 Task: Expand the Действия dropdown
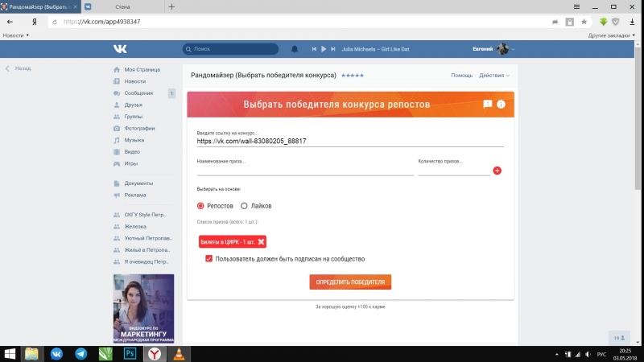pos(494,76)
